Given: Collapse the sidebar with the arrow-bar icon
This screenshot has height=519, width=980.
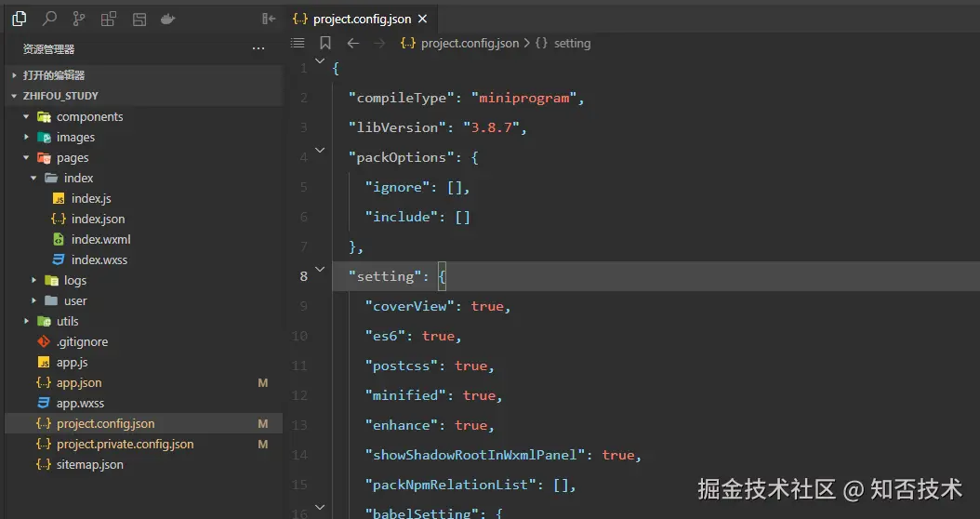Looking at the screenshot, I should point(269,19).
